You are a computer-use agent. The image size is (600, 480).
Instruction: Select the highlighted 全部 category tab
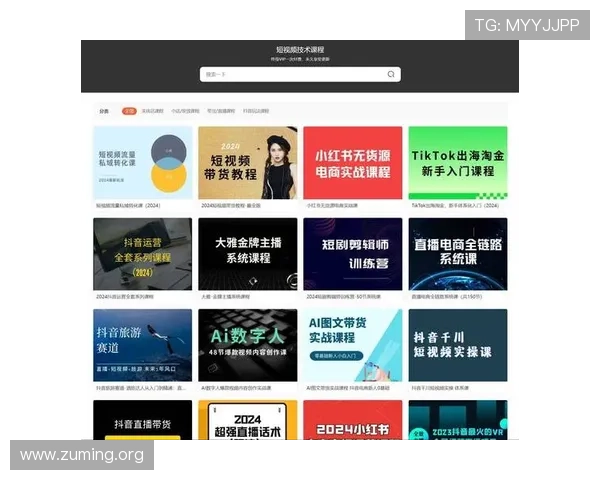pyautogui.click(x=129, y=111)
